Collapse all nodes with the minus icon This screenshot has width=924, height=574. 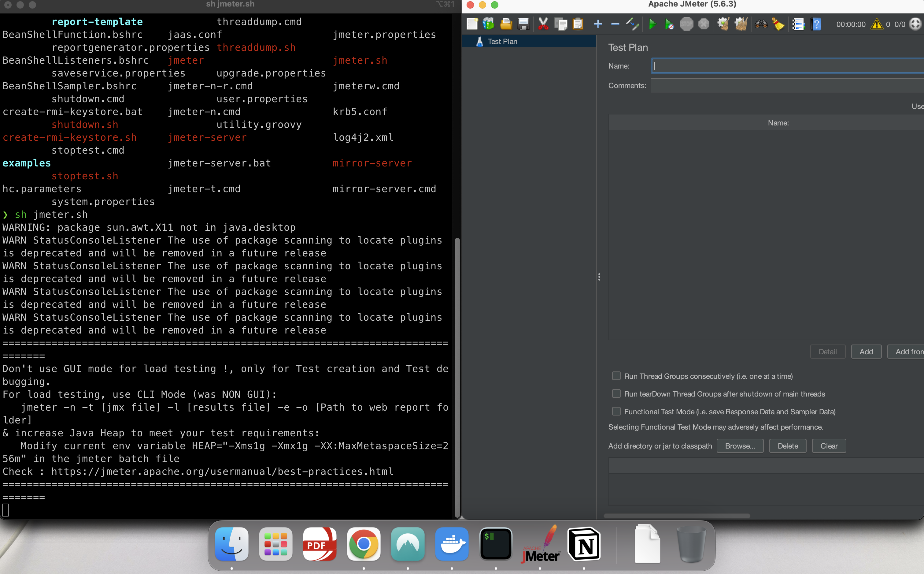615,24
